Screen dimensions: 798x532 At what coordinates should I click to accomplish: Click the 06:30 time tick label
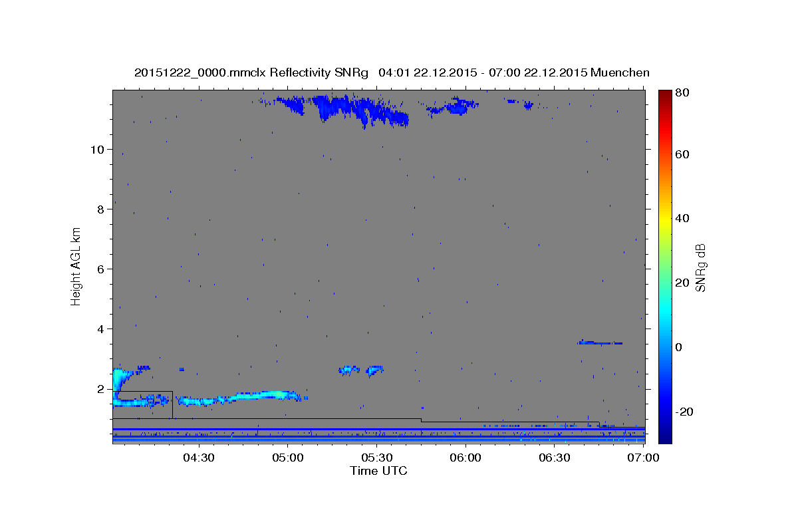point(555,458)
